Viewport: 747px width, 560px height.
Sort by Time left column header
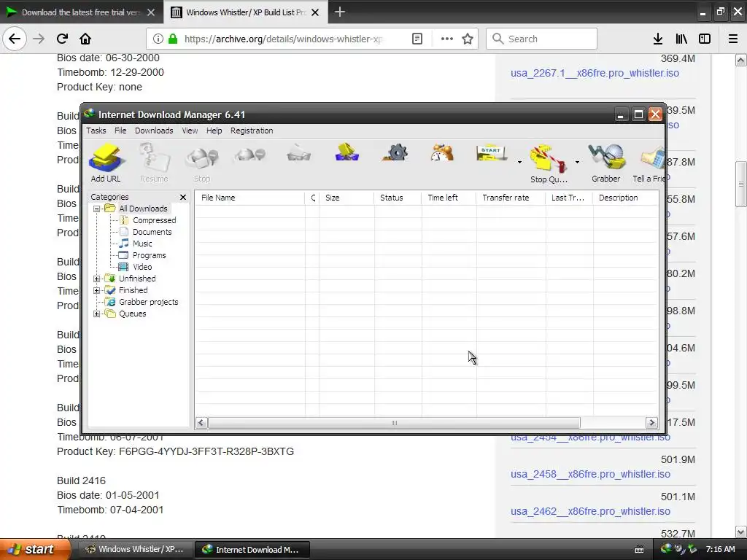point(449,198)
